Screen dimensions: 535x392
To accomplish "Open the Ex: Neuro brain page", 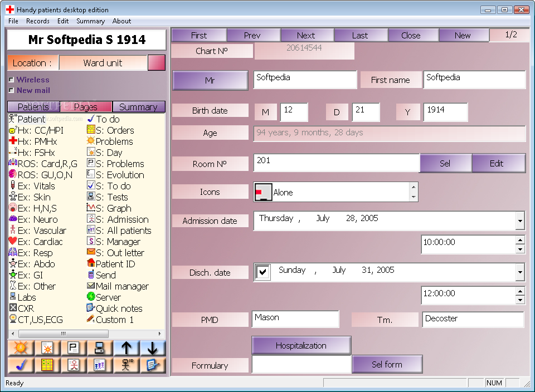I will click(x=33, y=219).
